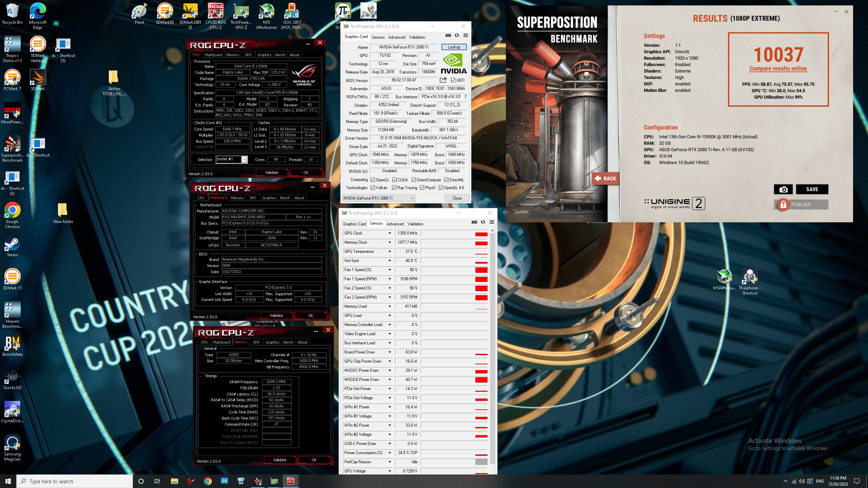
Task: Click SAVE button in Superposition results
Action: pyautogui.click(x=812, y=189)
